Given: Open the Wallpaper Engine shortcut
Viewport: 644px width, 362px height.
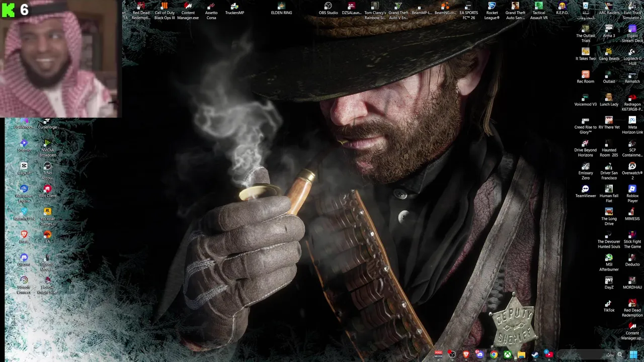Looking at the screenshot, I should [24, 194].
